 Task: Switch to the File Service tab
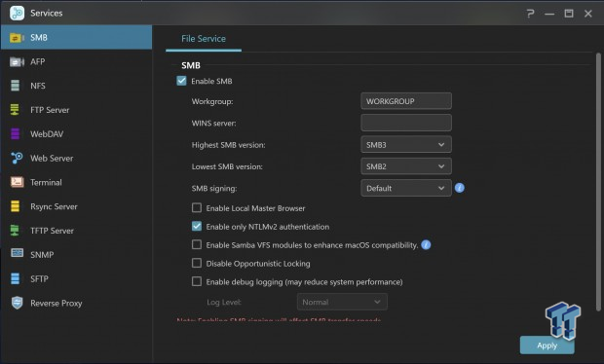click(x=204, y=39)
